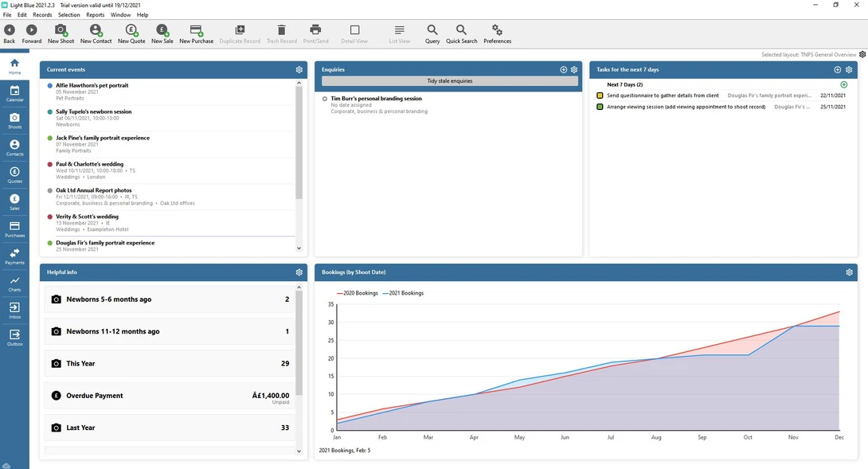
Task: Create a New Contact from toolbar
Action: [x=96, y=33]
